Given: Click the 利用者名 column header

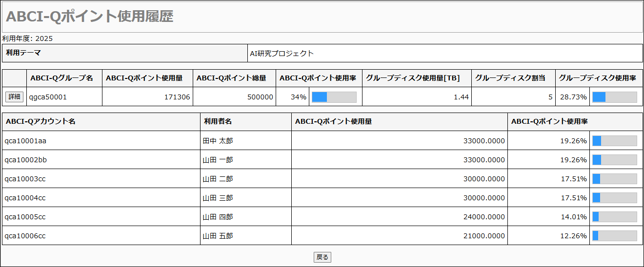Looking at the screenshot, I should 218,122.
